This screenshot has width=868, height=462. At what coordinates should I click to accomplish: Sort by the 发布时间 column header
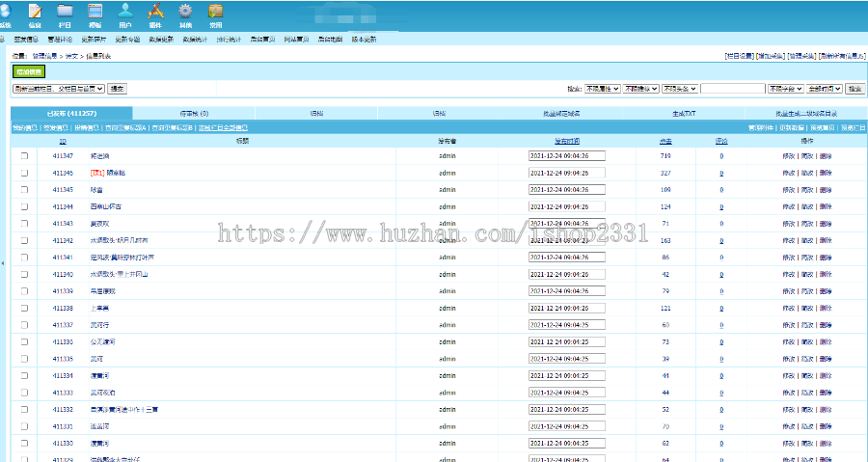(567, 142)
